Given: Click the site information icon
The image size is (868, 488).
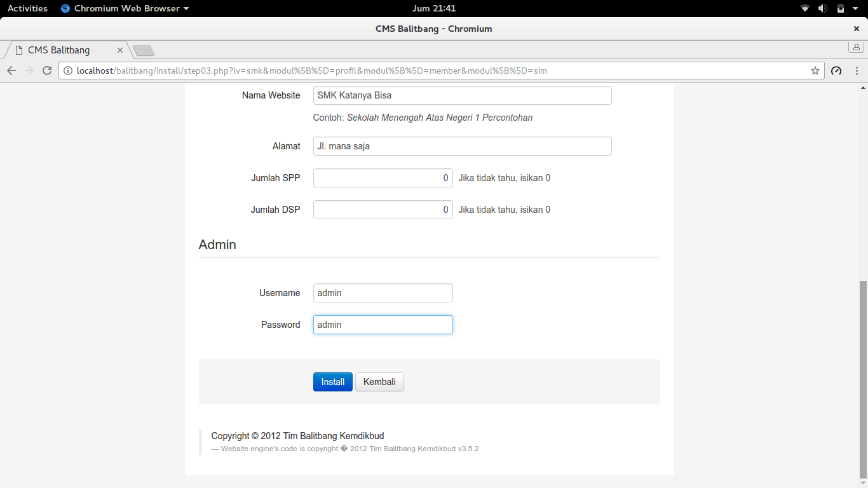Looking at the screenshot, I should click(x=68, y=71).
